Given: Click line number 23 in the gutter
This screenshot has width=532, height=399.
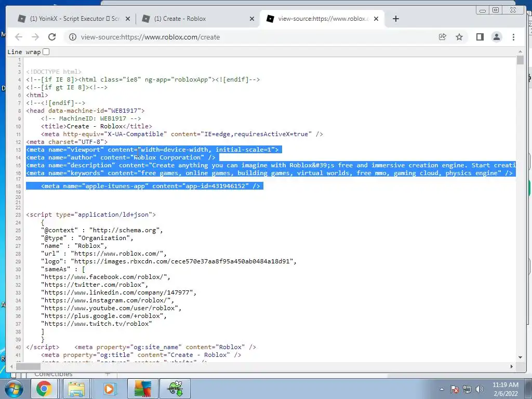Looking at the screenshot, I should [18, 215].
